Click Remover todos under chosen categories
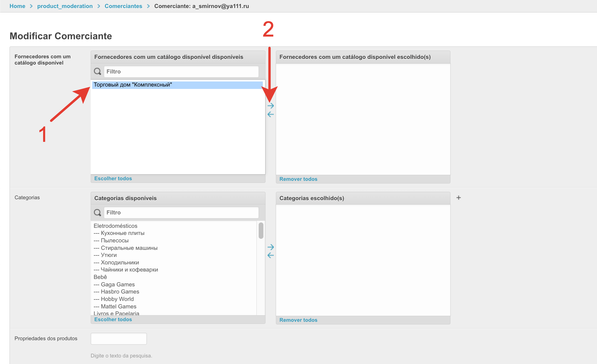Screen dimensions: 597x364 (298, 320)
